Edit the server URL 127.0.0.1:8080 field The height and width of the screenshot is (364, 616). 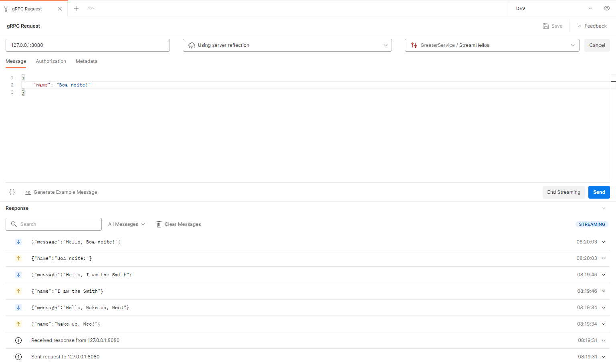(x=88, y=45)
